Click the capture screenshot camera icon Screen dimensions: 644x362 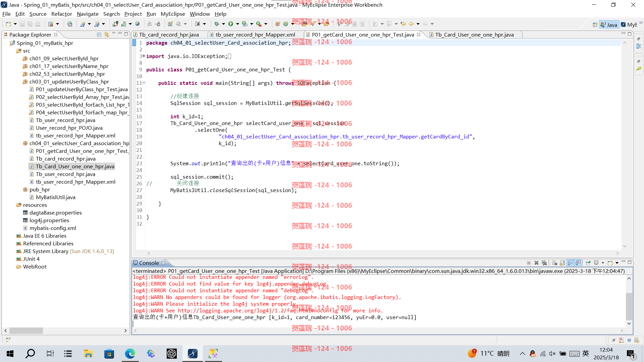(198, 24)
